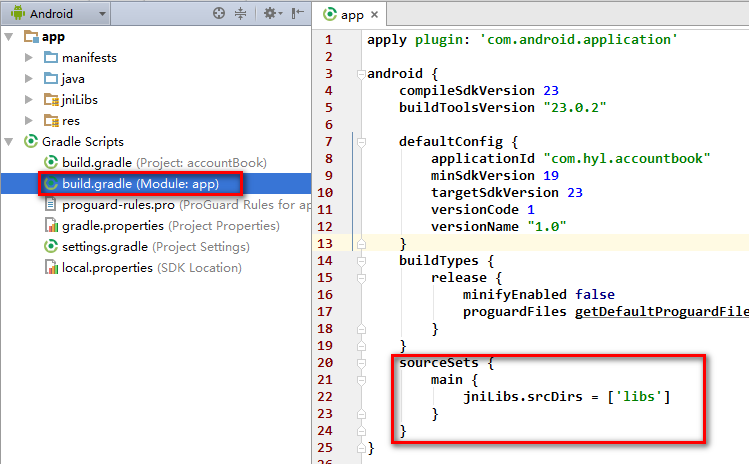Click line number 13 in the gutter
The height and width of the screenshot is (464, 749).
(x=324, y=244)
